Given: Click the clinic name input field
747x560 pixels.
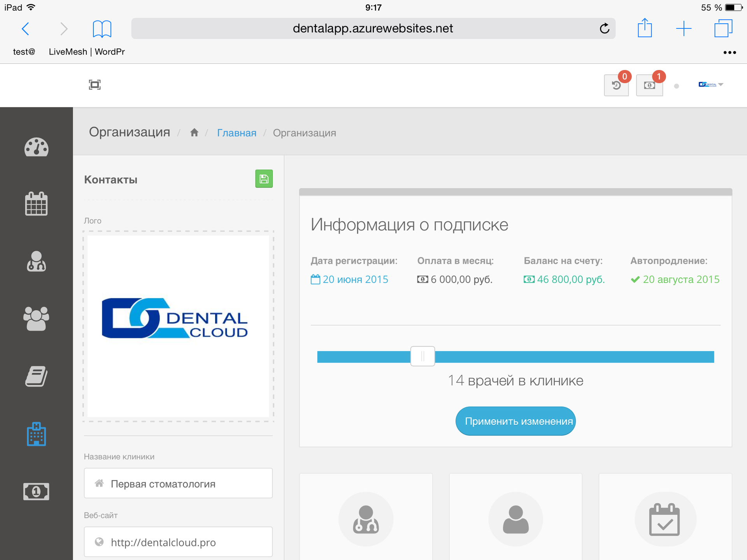Looking at the screenshot, I should (178, 483).
